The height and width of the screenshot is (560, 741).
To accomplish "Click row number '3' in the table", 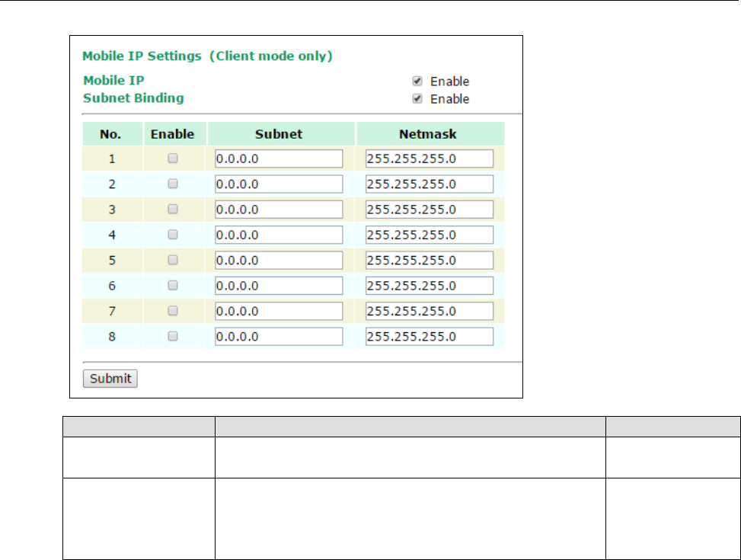I will pos(112,210).
